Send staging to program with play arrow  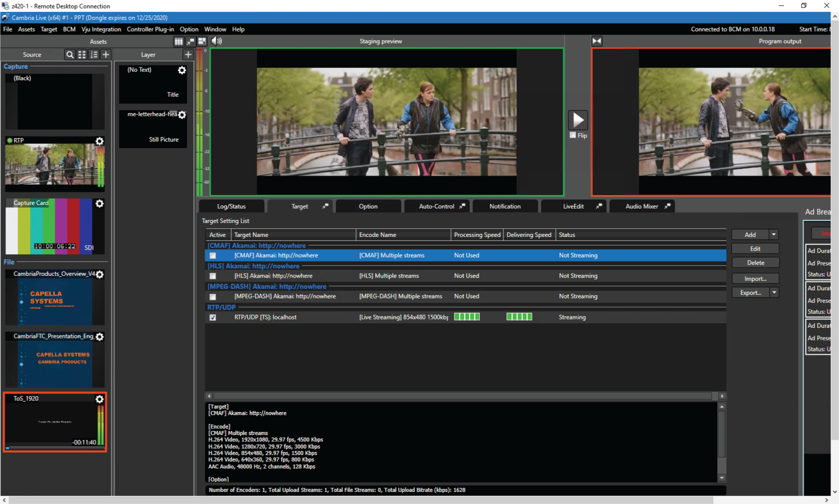(578, 120)
